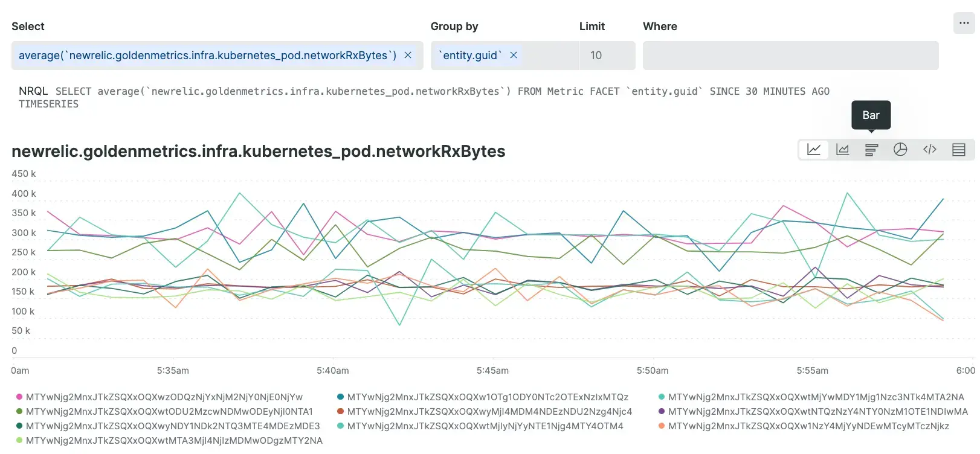Toggle light green legend swatch ending MTY2NA
Image resolution: width=980 pixels, height=454 pixels.
(19, 440)
